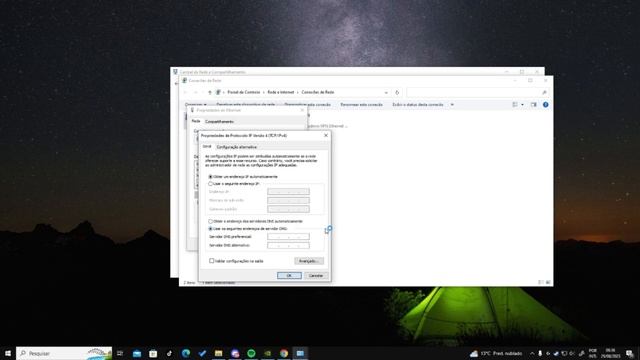Toggle the preview pane icon
The image size is (640, 360).
point(533,105)
